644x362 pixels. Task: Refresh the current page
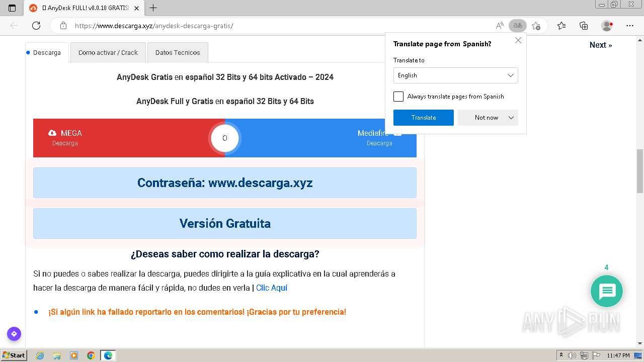point(36,26)
